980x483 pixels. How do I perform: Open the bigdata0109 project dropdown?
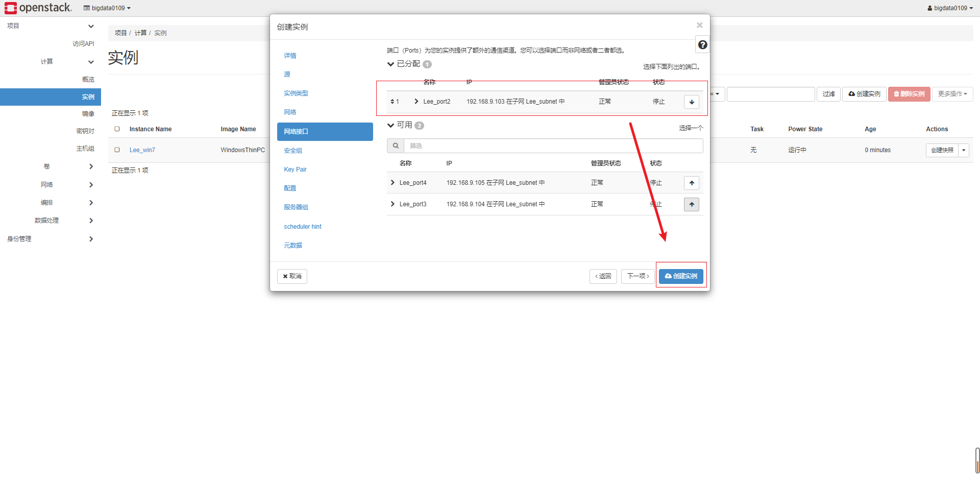[x=107, y=8]
